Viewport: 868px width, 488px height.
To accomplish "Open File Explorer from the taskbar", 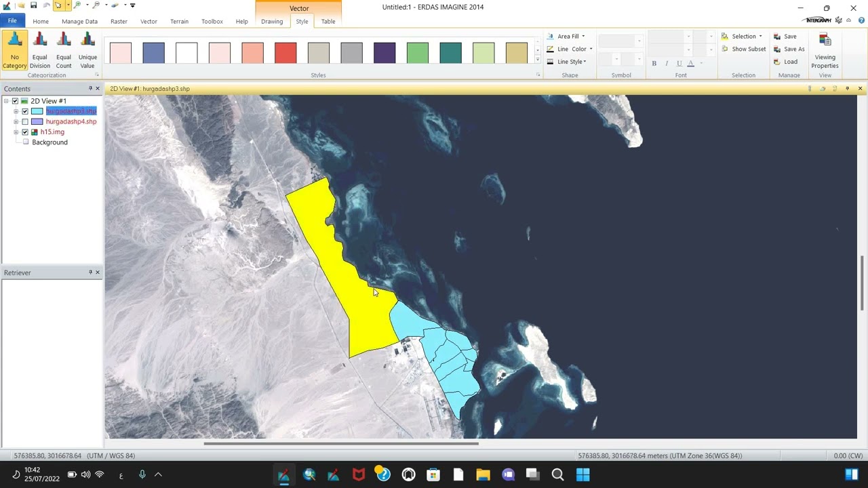I will tap(483, 475).
